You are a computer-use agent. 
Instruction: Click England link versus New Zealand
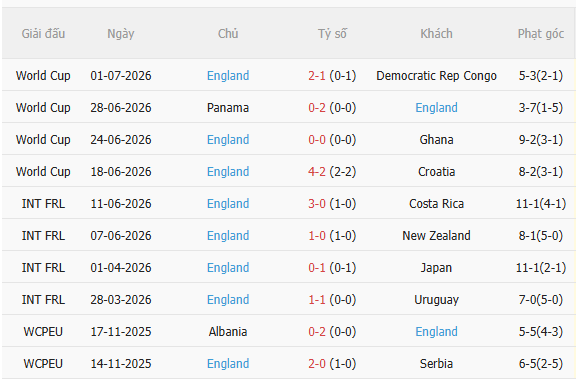pyautogui.click(x=228, y=235)
